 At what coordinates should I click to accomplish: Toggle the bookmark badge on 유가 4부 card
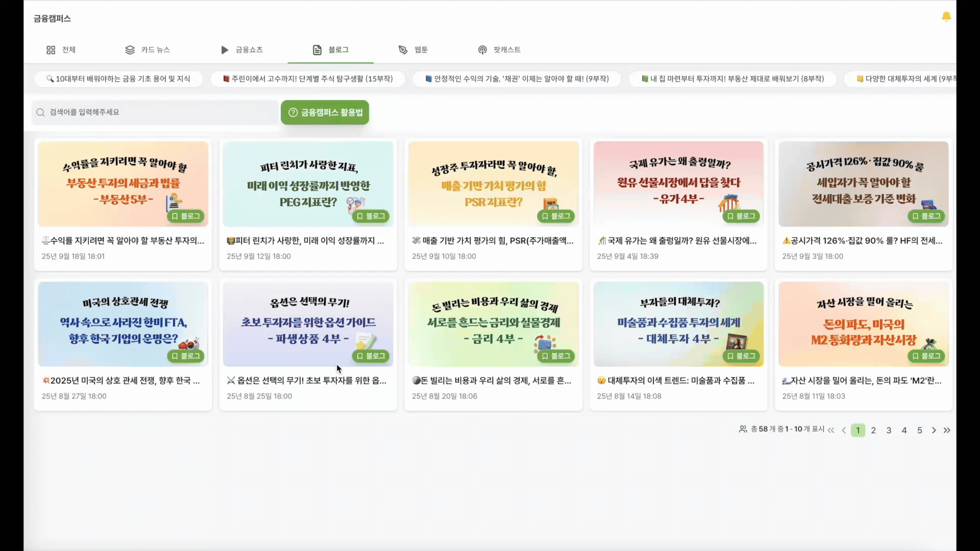pyautogui.click(x=741, y=216)
